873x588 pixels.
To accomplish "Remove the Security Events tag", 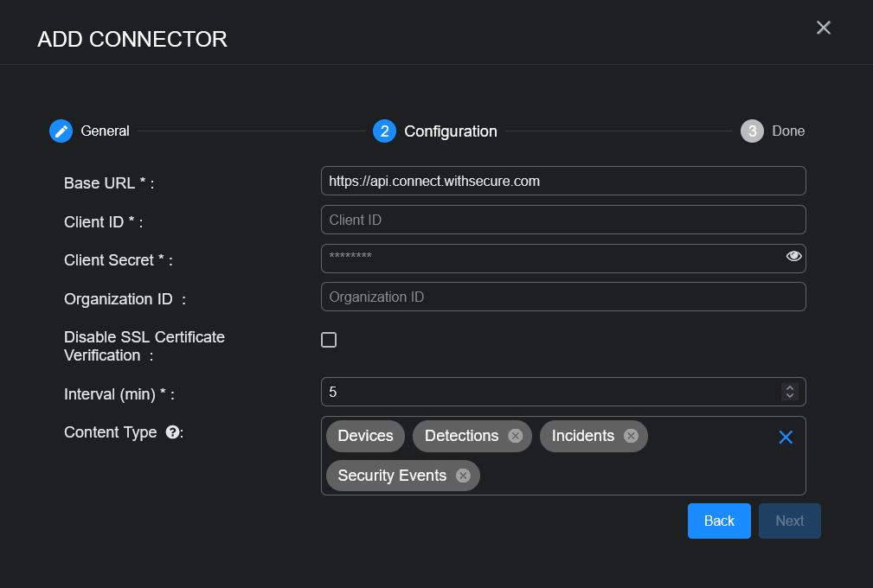I will (x=463, y=476).
